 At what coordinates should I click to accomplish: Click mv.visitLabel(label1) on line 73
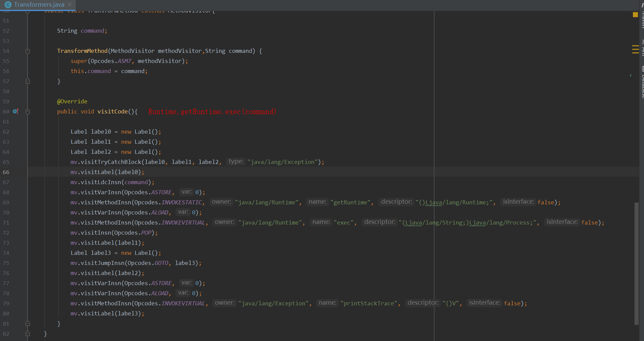(107, 243)
